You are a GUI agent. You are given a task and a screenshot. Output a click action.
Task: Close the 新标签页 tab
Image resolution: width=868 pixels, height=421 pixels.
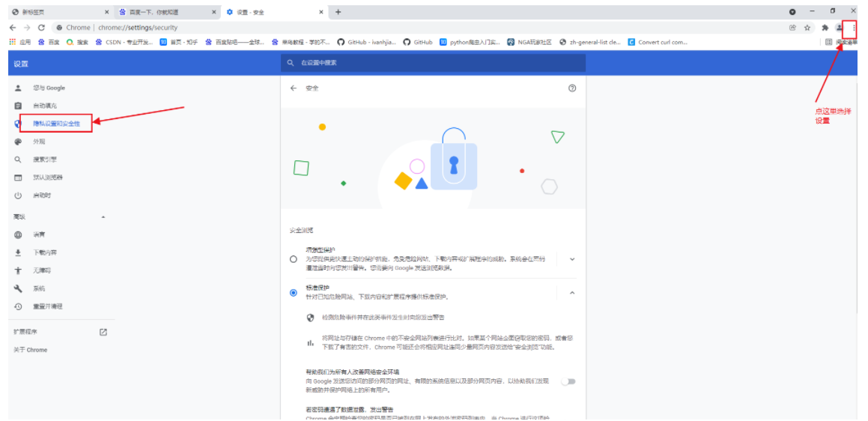[107, 12]
